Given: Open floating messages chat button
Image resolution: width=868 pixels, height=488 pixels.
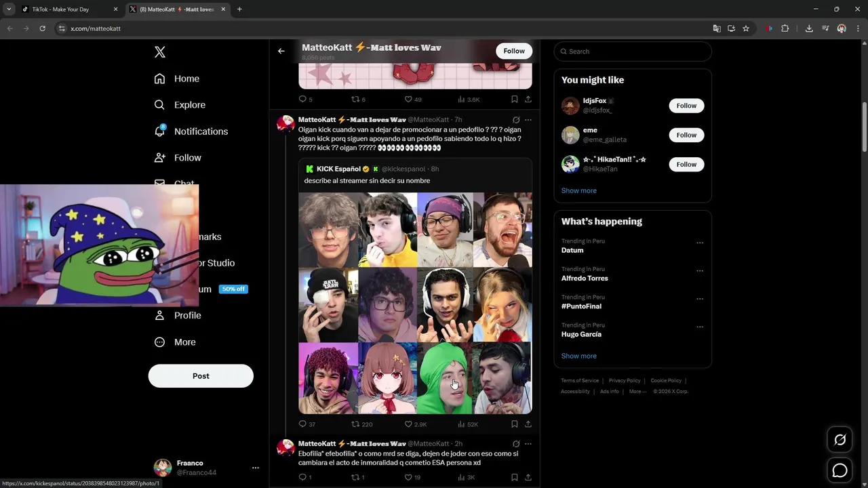Looking at the screenshot, I should click(840, 470).
